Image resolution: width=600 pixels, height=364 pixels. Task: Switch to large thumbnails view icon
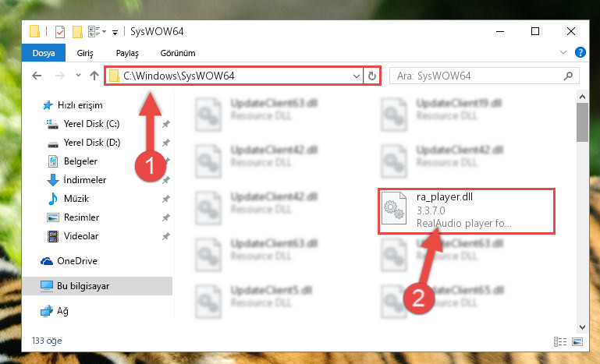[x=577, y=341]
